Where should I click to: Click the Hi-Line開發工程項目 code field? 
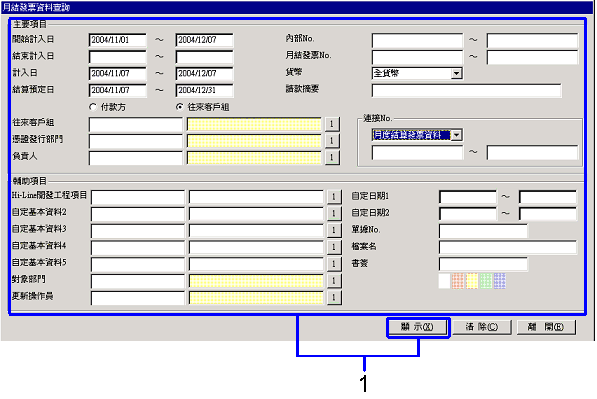138,197
